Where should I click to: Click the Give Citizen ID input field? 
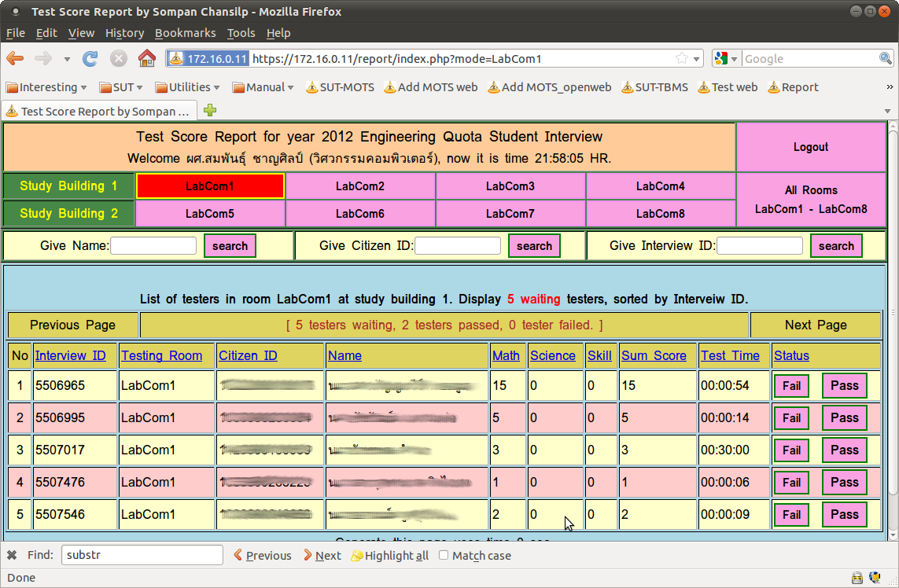[458, 246]
